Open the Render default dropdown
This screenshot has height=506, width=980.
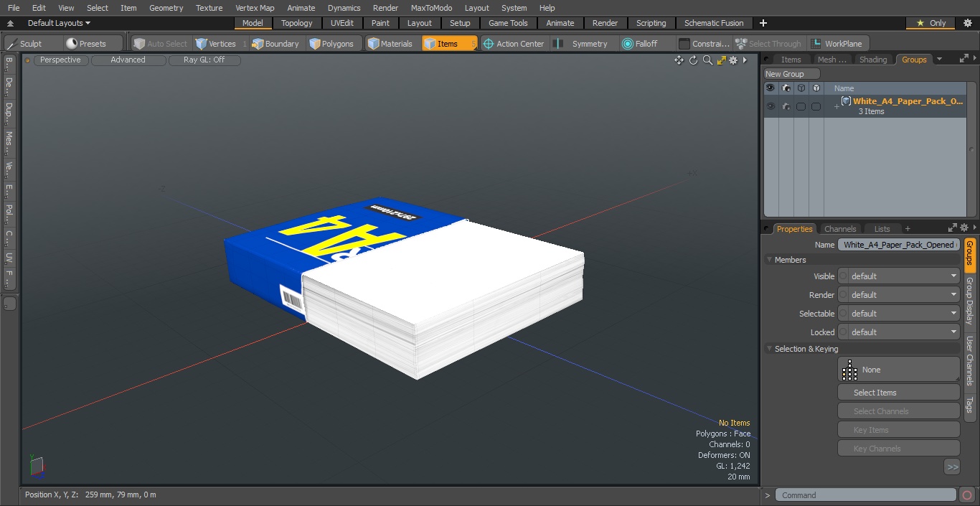[x=899, y=295]
